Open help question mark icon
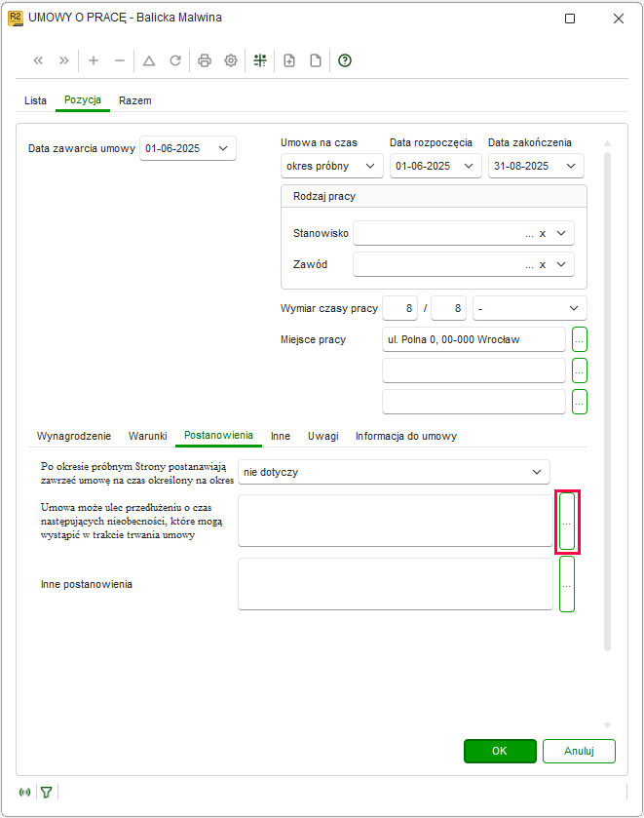644x818 pixels. [345, 60]
